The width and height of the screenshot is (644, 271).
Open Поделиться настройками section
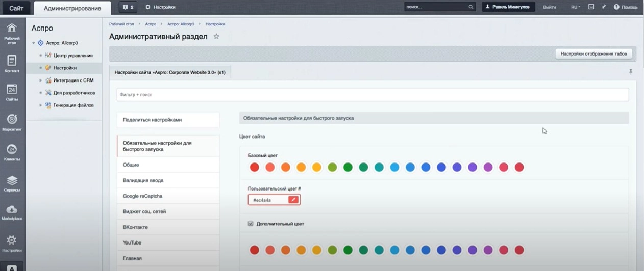(168, 120)
